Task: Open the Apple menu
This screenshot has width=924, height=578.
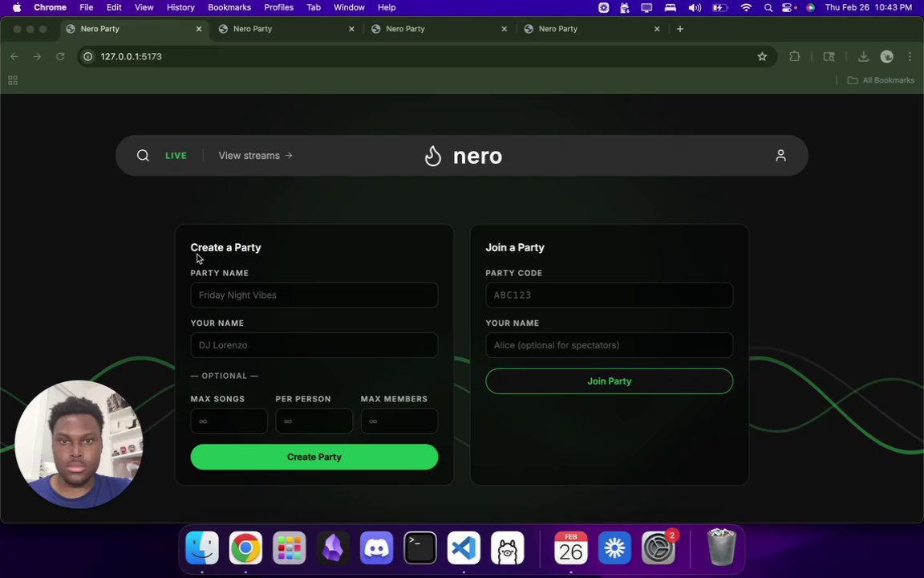Action: (x=17, y=8)
